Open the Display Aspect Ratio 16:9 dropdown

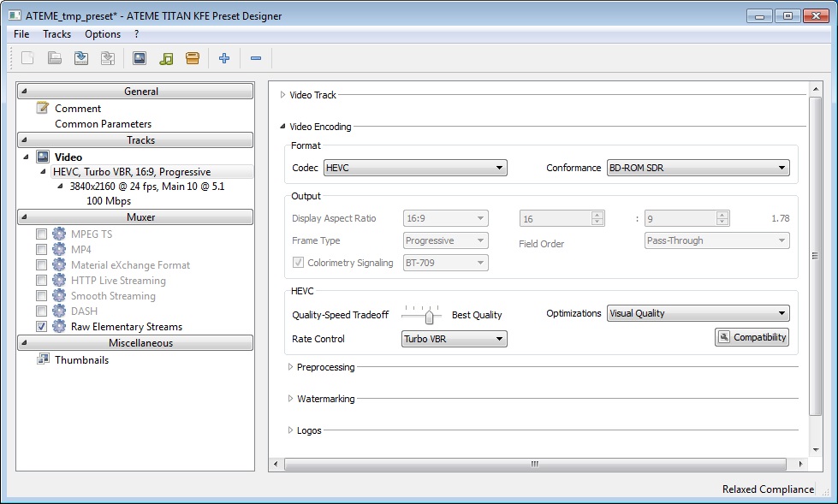446,218
